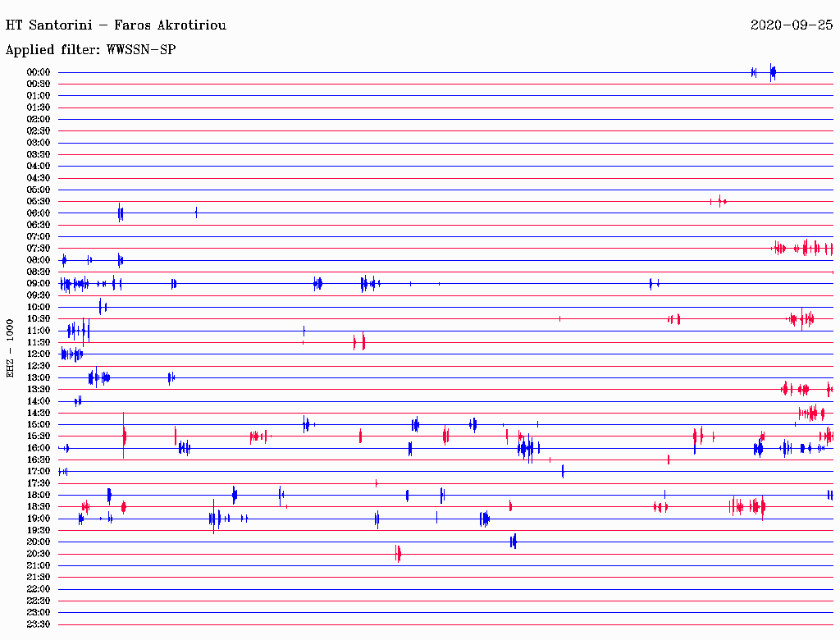Image resolution: width=840 pixels, height=640 pixels.
Task: Click the seismic event burst on the 20:30 trace
Action: (398, 554)
